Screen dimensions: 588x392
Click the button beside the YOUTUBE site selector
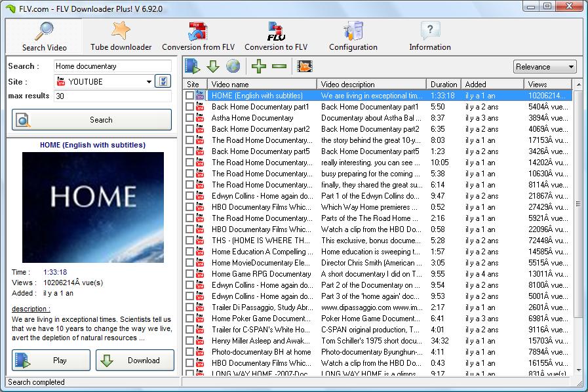point(162,80)
